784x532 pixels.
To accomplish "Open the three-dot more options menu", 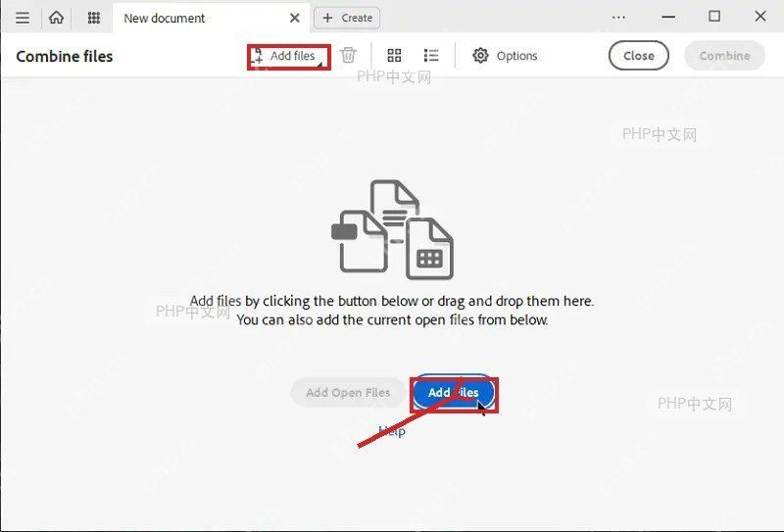I will point(618,18).
